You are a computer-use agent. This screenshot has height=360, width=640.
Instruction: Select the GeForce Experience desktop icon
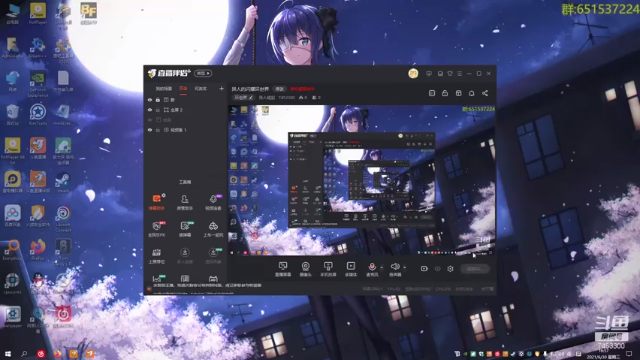[38, 84]
